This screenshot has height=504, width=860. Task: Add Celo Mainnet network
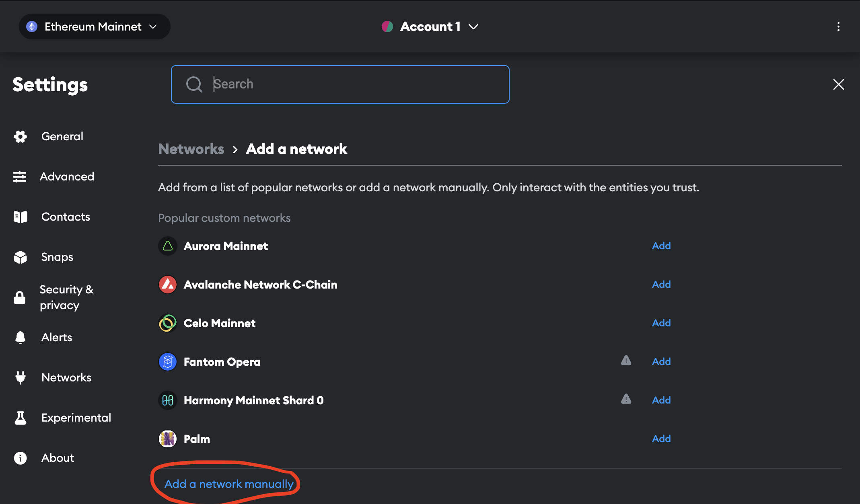click(661, 323)
